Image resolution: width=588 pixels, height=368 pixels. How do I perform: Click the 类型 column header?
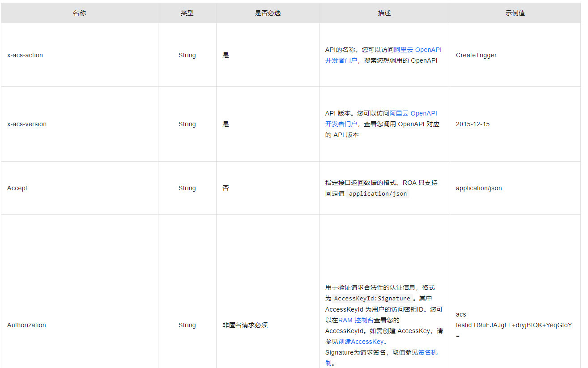(x=187, y=13)
